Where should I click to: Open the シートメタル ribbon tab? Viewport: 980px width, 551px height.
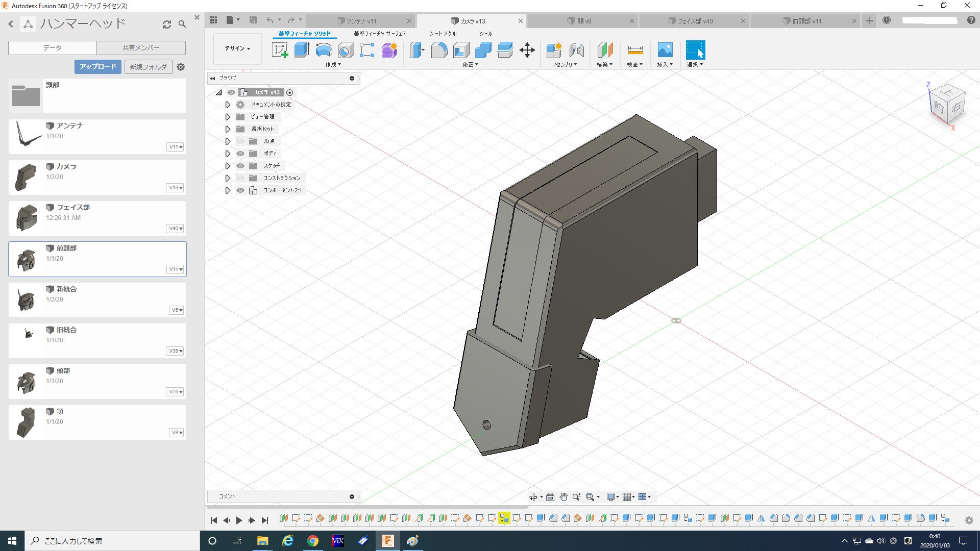pos(443,34)
